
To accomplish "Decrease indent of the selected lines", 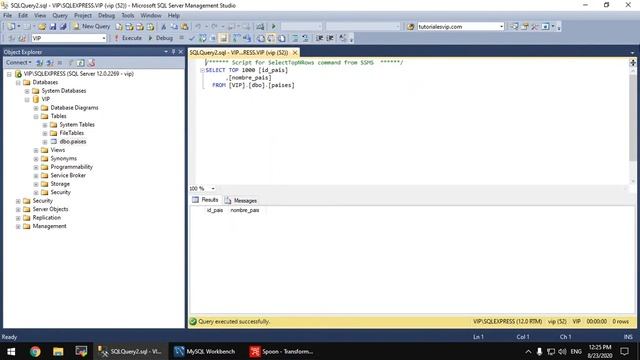I will [x=320, y=38].
